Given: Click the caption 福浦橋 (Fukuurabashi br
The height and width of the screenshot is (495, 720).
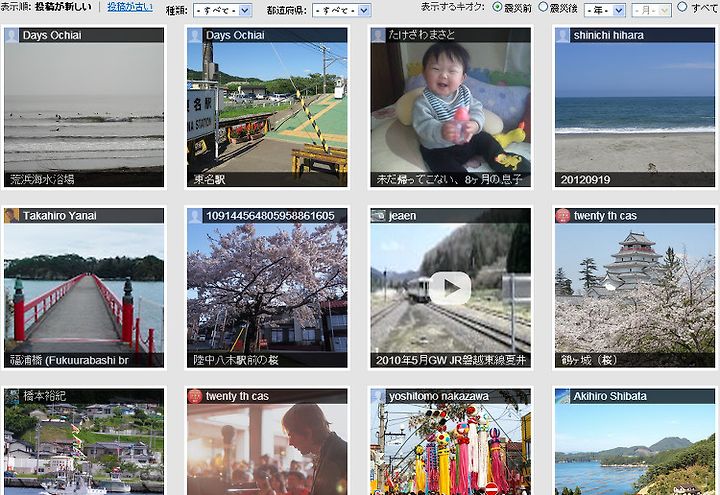Looking at the screenshot, I should point(69,360).
